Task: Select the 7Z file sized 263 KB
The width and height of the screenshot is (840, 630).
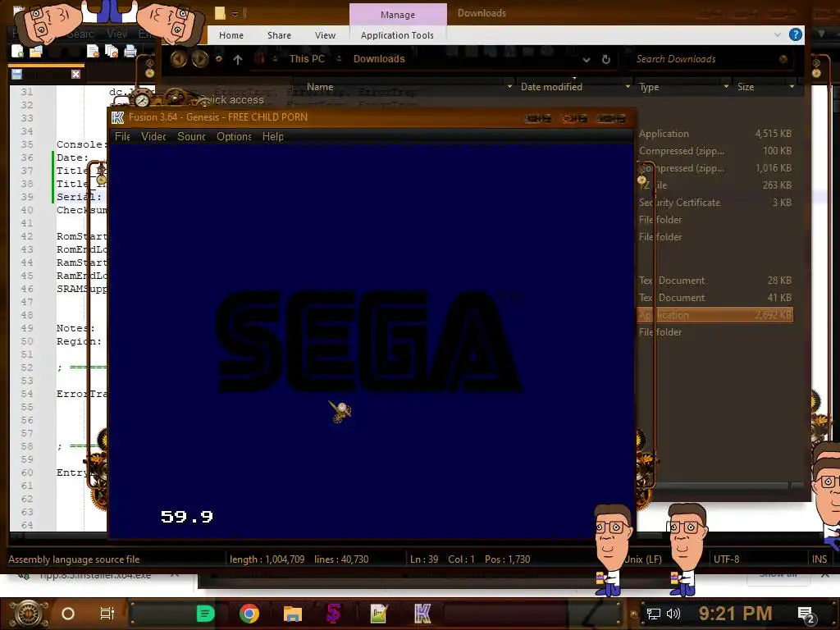Action: (x=715, y=185)
